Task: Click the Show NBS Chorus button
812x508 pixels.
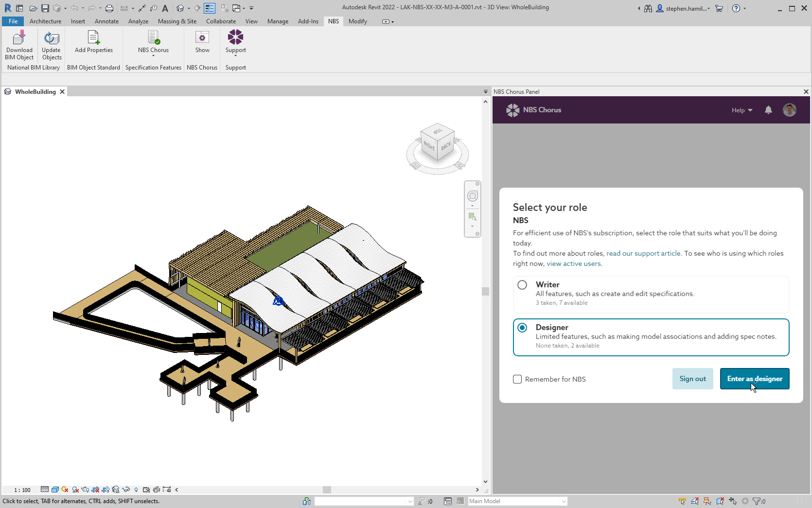Action: coord(202,42)
